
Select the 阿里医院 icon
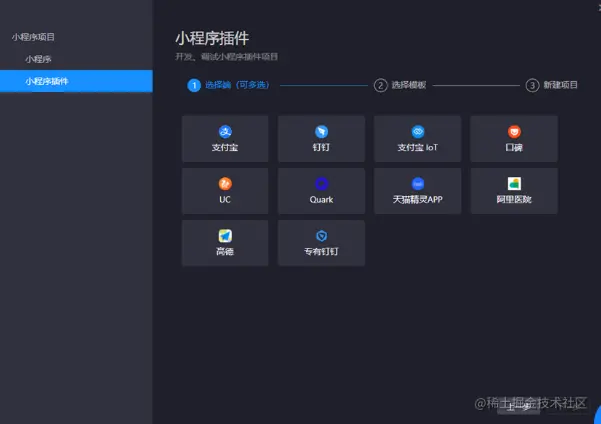(x=514, y=184)
